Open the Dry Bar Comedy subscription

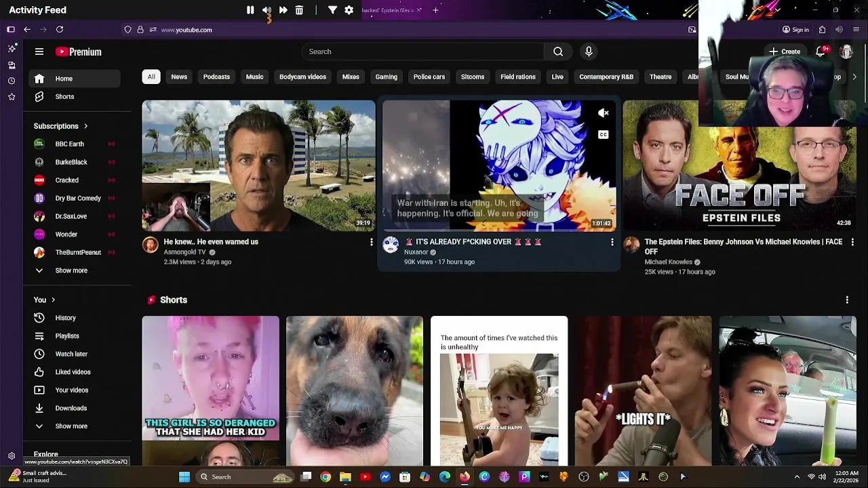pos(75,199)
